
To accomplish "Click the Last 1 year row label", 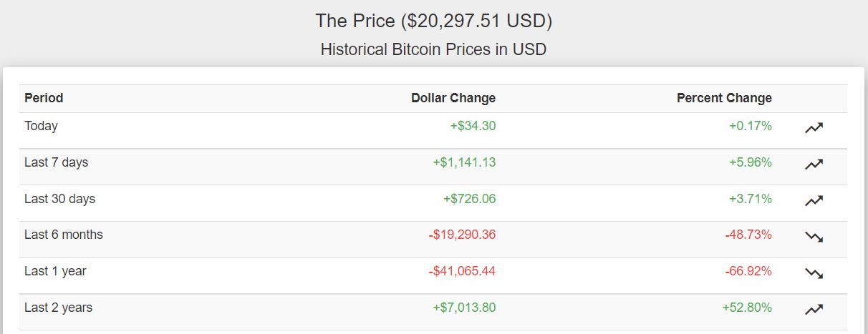I will tap(55, 271).
